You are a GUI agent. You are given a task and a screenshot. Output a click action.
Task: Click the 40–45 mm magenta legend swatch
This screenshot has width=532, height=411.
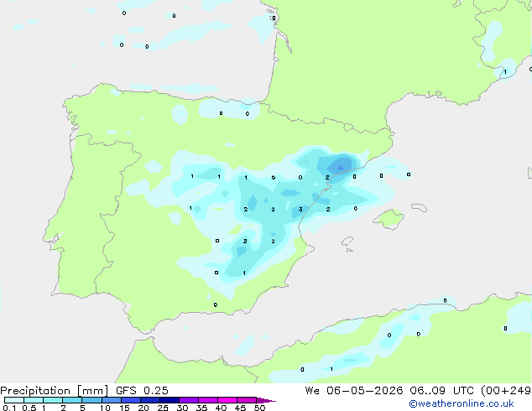tap(227, 400)
